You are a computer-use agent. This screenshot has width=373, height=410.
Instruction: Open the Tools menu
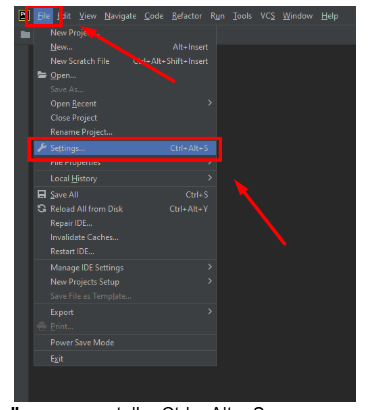point(242,16)
